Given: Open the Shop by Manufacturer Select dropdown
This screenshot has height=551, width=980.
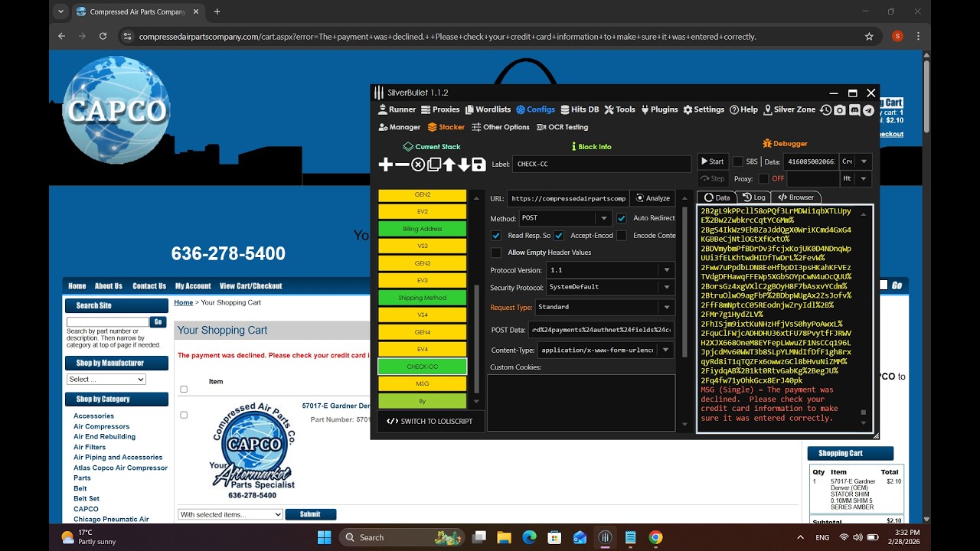Looking at the screenshot, I should pos(106,379).
